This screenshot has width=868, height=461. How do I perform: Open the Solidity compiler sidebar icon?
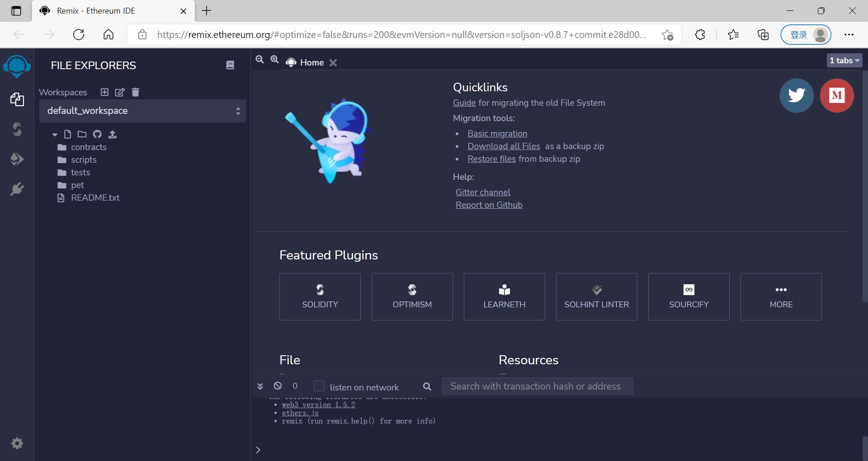pyautogui.click(x=17, y=129)
